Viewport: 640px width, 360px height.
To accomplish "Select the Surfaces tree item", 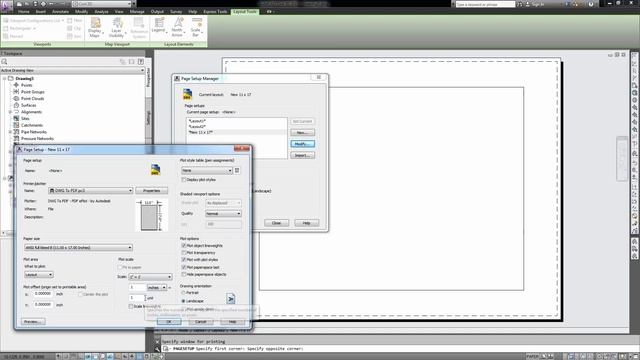I will (29, 105).
